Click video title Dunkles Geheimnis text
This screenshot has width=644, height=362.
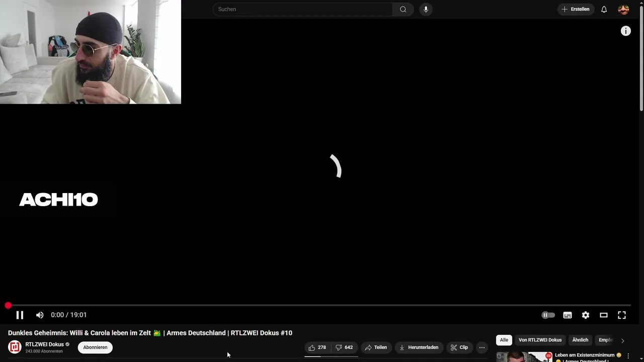coord(150,333)
